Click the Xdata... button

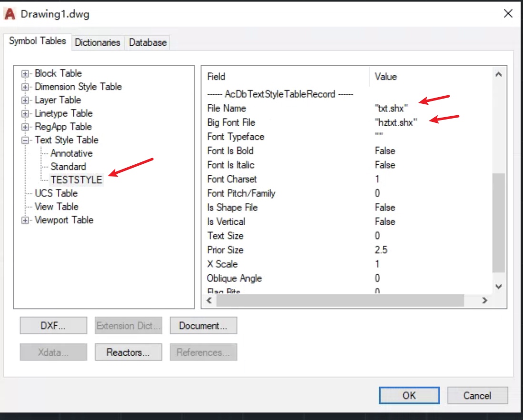coord(53,352)
